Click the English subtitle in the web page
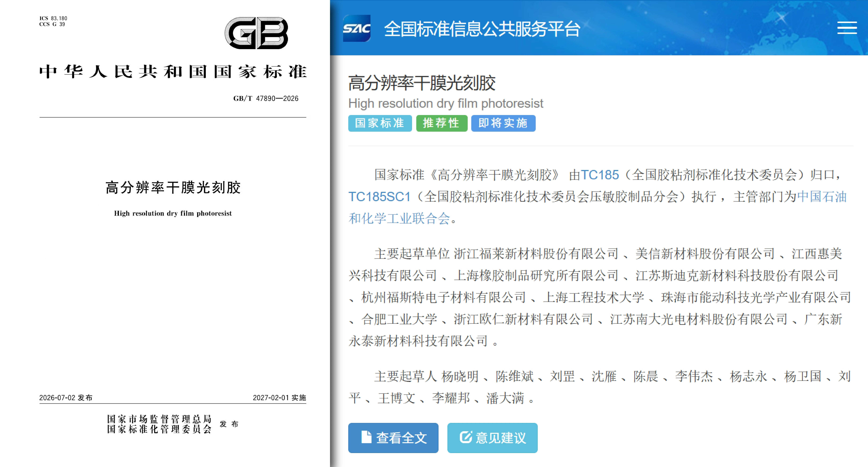Screen dimensions: 868x467 [x=446, y=103]
